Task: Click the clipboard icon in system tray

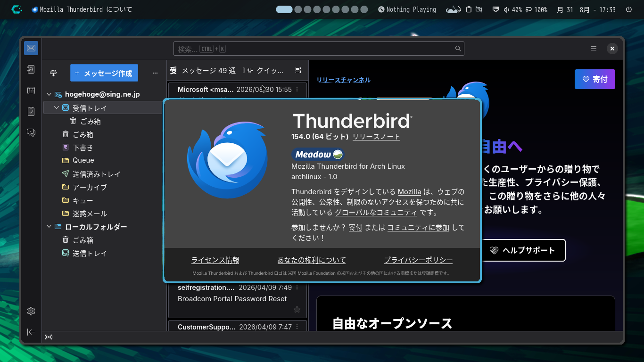Action: [x=469, y=9]
